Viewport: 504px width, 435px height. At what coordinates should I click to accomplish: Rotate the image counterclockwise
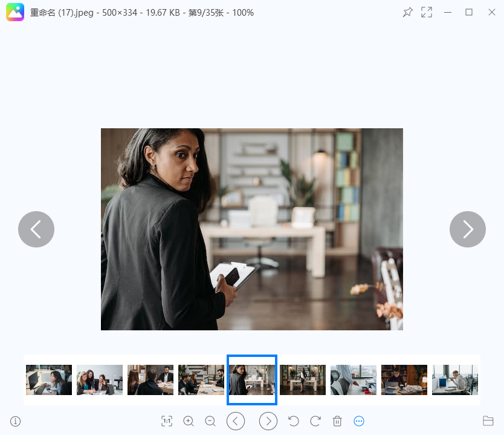point(294,421)
